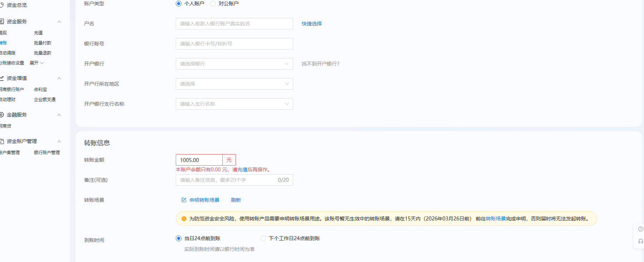This screenshot has height=262, width=644.
Task: Open 自动调拨 menu item
Action: 8,53
